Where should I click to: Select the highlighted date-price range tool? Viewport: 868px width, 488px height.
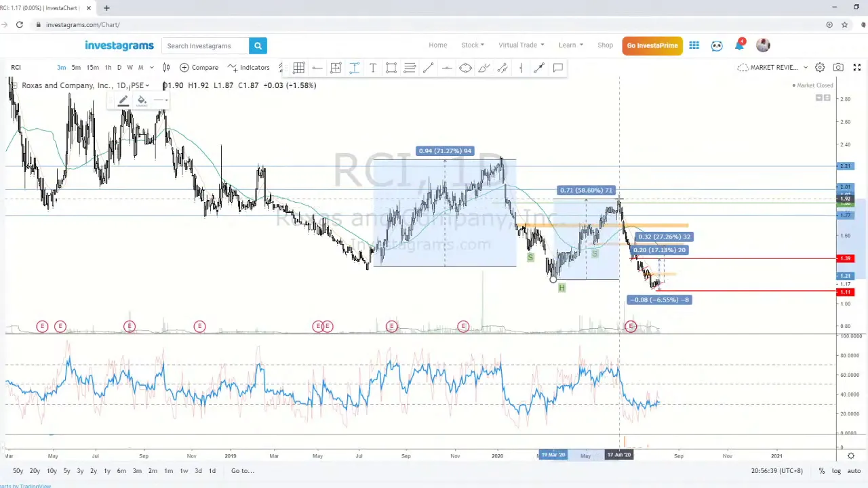pyautogui.click(x=354, y=68)
